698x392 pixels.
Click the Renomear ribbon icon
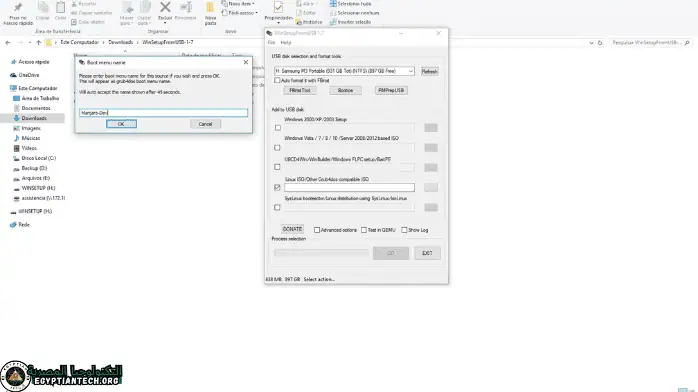coord(186,8)
